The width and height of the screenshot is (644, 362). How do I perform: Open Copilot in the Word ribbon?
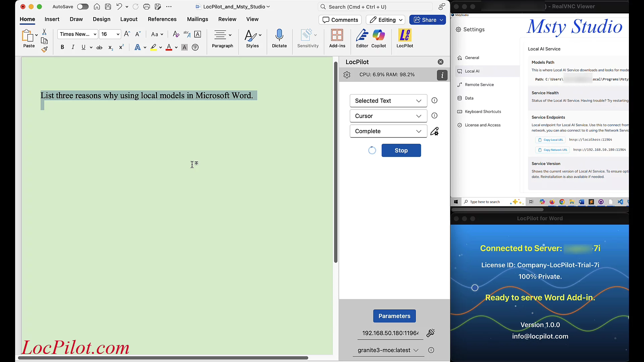[x=379, y=39]
